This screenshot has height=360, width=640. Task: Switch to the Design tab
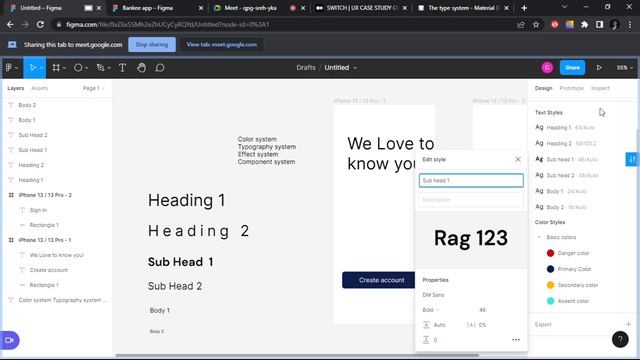coord(543,88)
